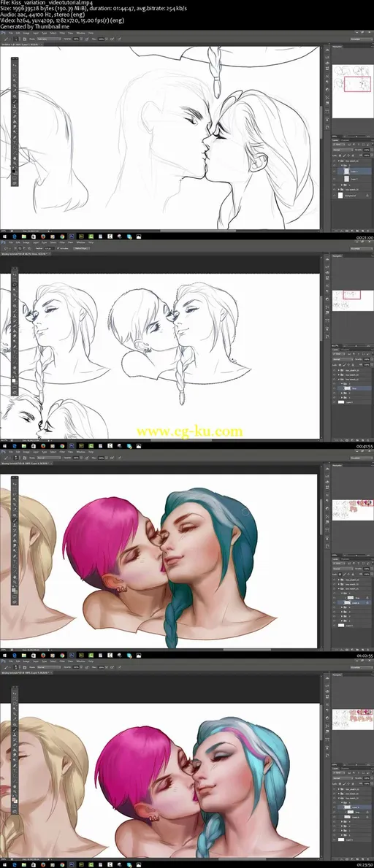Hide the lines layer in the 00:41:55 frame
The image size is (374, 868).
[334, 388]
